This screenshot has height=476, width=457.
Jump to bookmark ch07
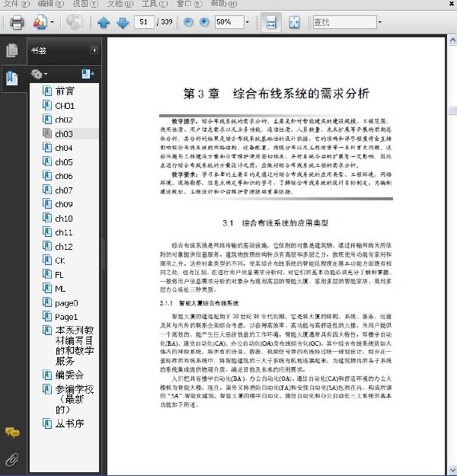[64, 190]
